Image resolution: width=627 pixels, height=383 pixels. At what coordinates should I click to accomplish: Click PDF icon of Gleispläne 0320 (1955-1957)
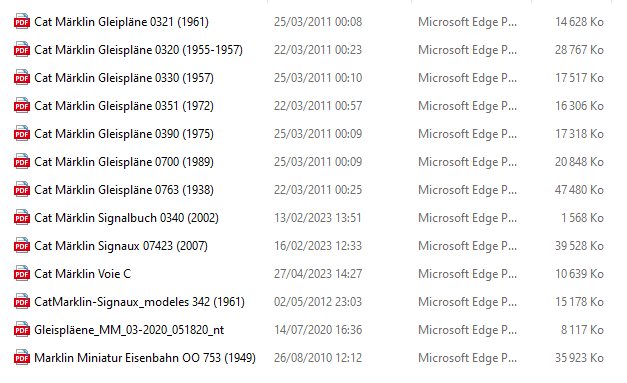click(22, 50)
